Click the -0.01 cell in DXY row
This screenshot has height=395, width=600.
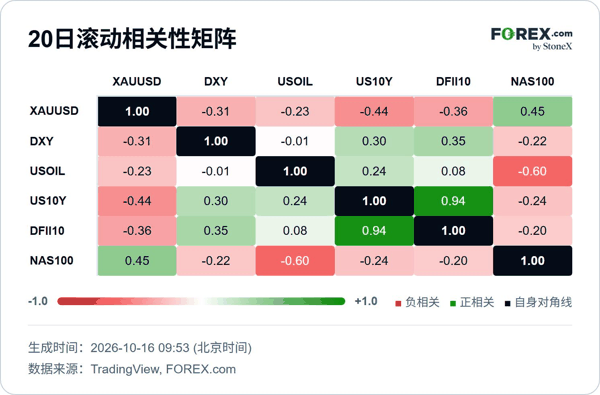pos(295,141)
